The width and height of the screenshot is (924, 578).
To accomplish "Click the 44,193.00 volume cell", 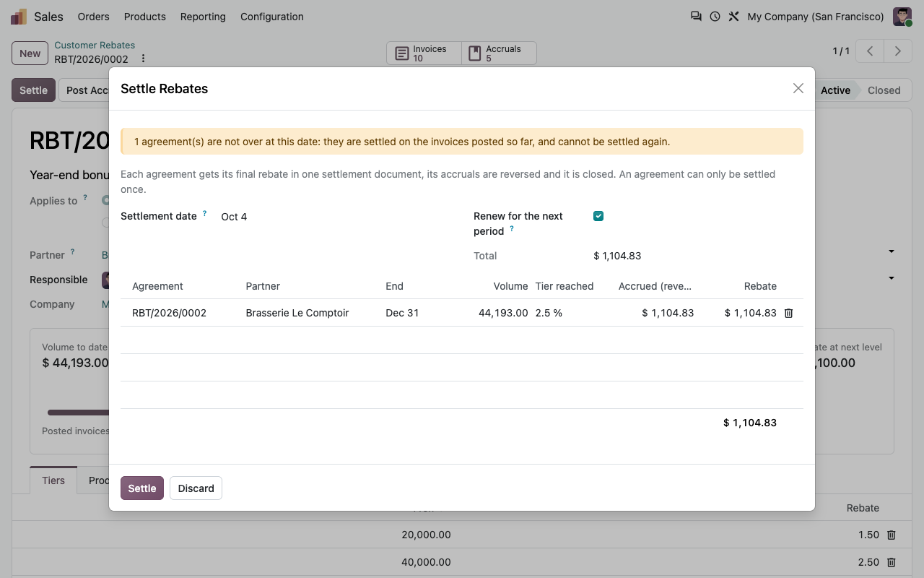I will pyautogui.click(x=503, y=313).
